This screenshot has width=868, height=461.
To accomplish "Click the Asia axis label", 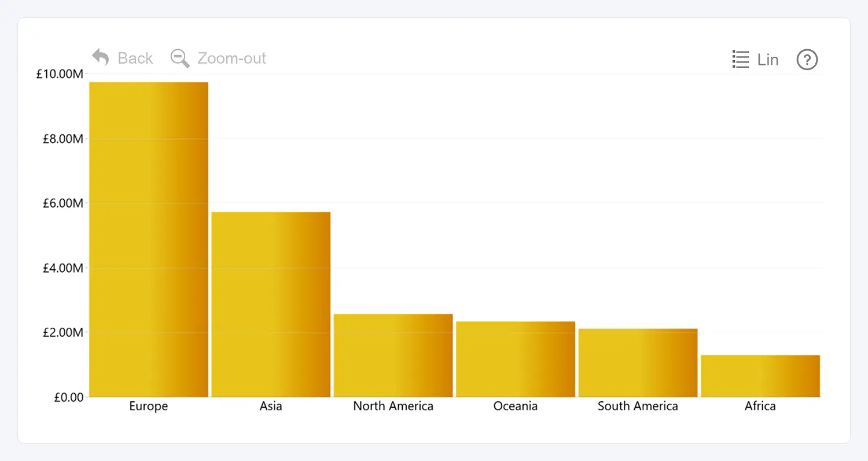I will [x=271, y=406].
